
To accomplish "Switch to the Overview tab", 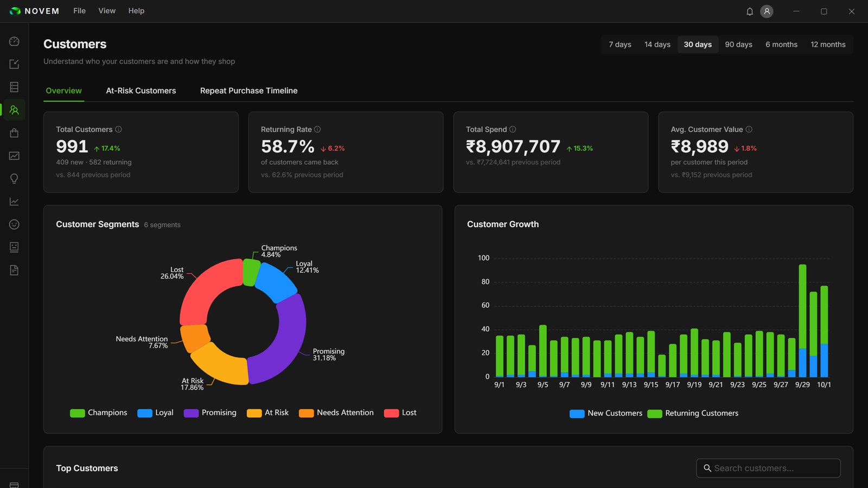I will point(63,91).
